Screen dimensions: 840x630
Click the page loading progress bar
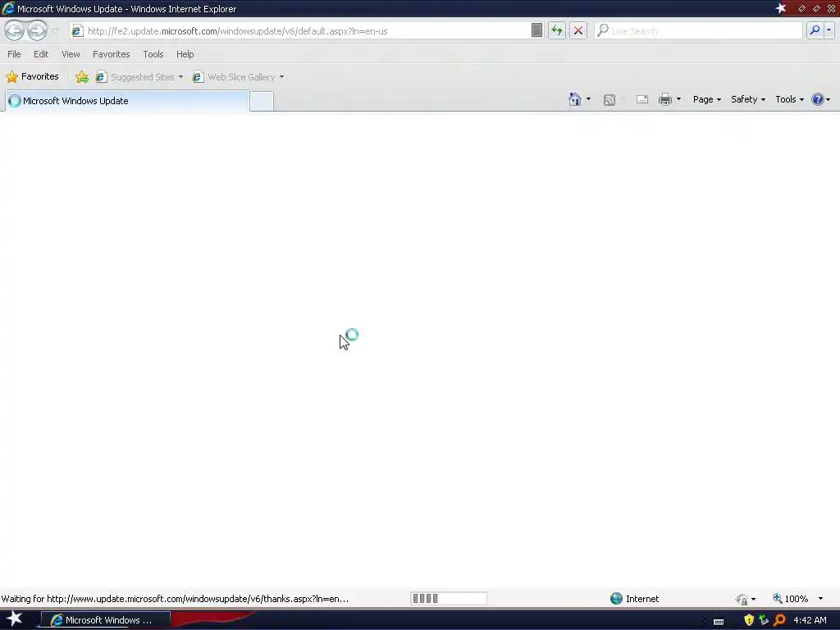[449, 598]
